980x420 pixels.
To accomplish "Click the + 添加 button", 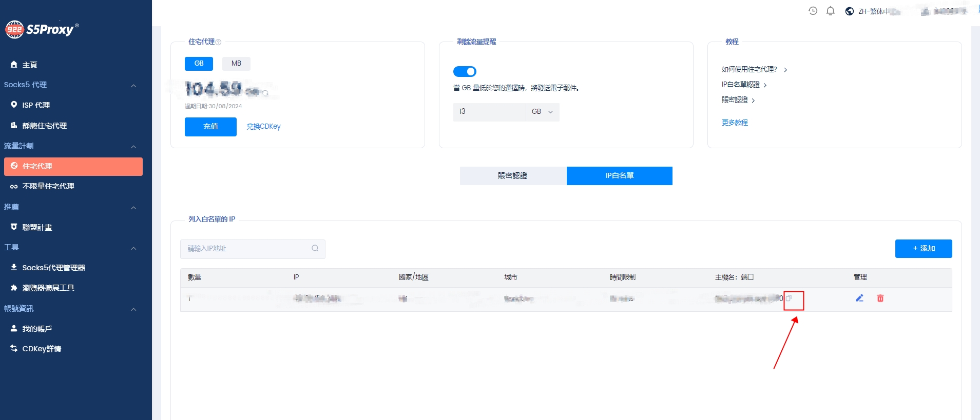I will [x=923, y=249].
